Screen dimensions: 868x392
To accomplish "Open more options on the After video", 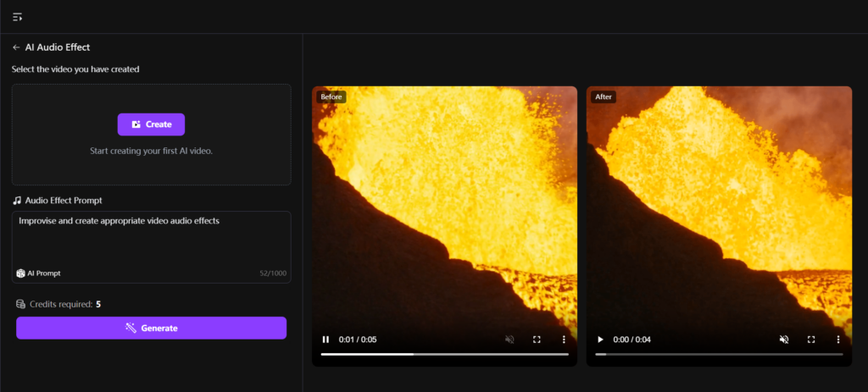I will 838,340.
